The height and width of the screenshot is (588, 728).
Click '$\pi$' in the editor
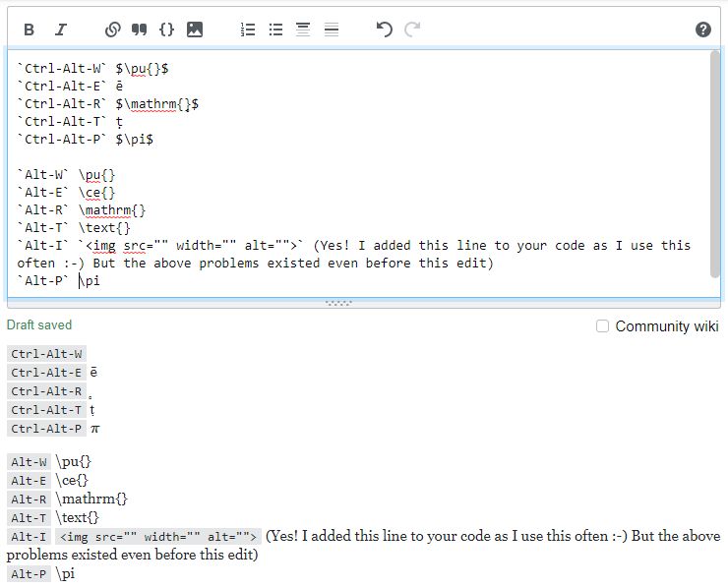pyautogui.click(x=134, y=140)
